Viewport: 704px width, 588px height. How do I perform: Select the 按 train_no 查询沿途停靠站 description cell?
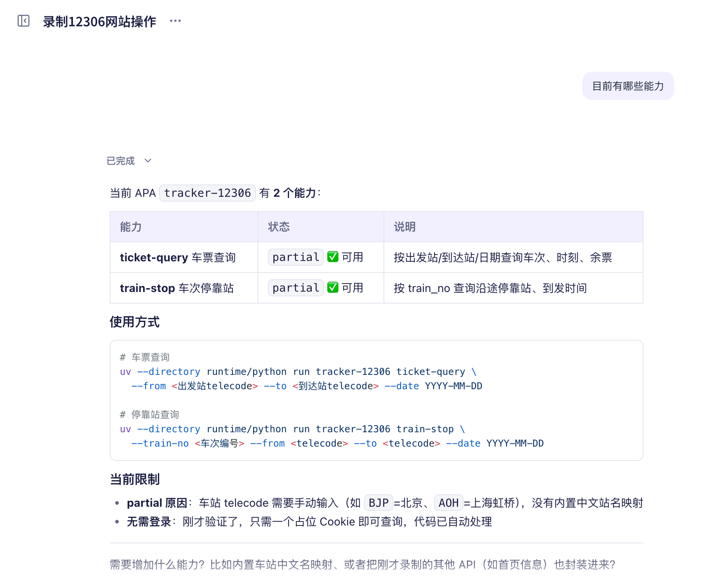pyautogui.click(x=513, y=288)
